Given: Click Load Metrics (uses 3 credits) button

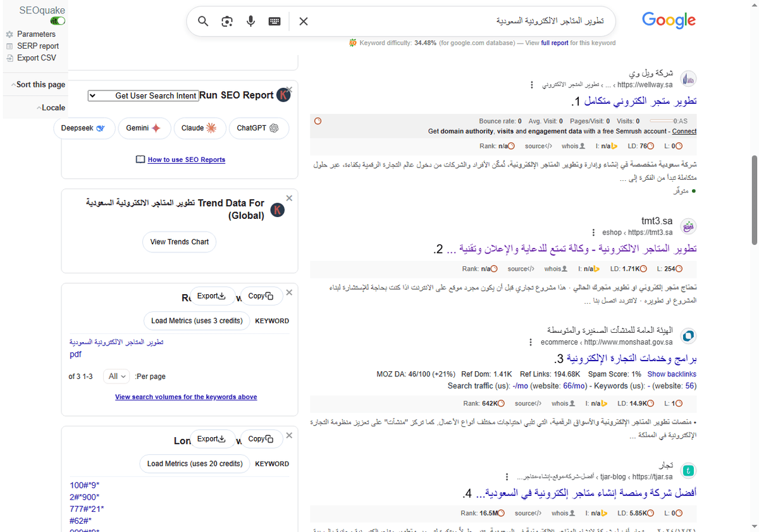Looking at the screenshot, I should 197,321.
